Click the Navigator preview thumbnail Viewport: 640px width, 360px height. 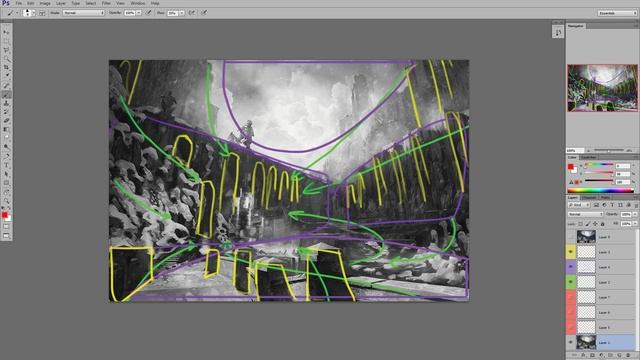[602, 88]
